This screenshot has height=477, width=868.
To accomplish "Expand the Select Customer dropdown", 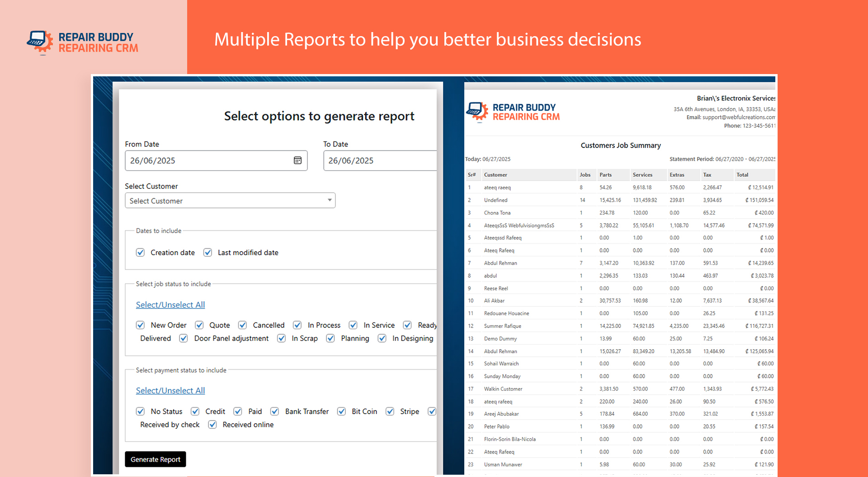I will coord(230,201).
